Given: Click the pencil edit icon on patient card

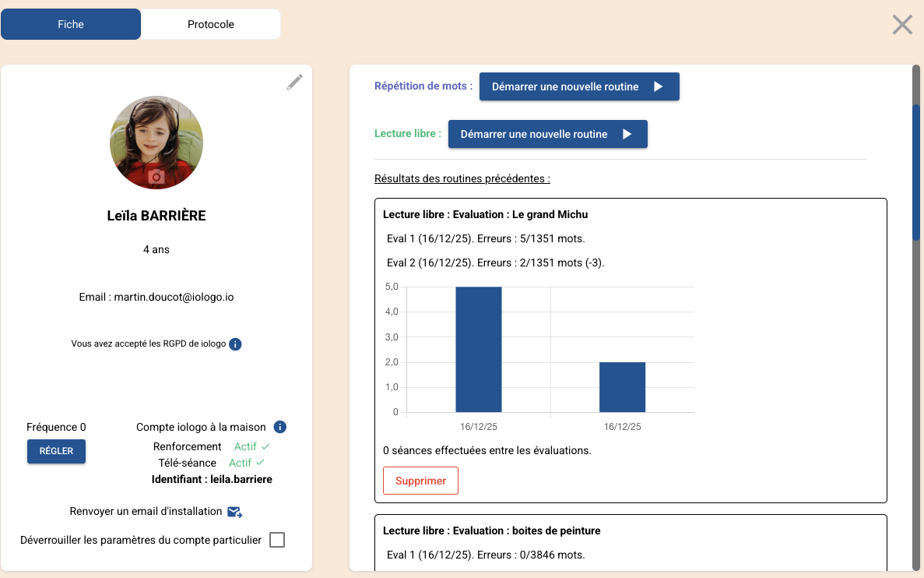Looking at the screenshot, I should 294,83.
